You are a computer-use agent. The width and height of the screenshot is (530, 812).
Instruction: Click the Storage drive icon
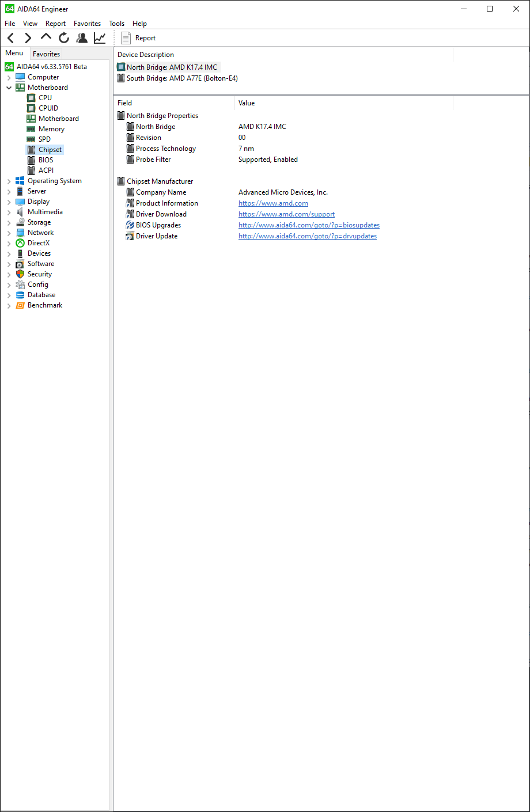tap(20, 222)
